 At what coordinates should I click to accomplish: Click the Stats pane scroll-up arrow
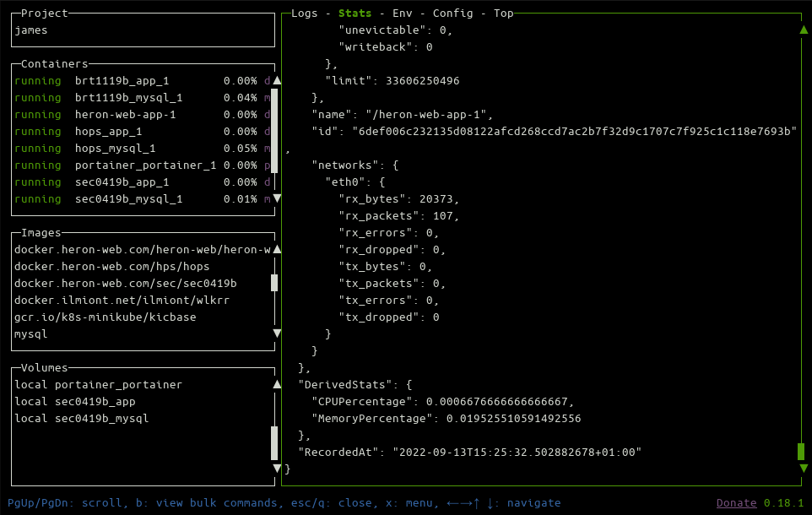point(804,30)
